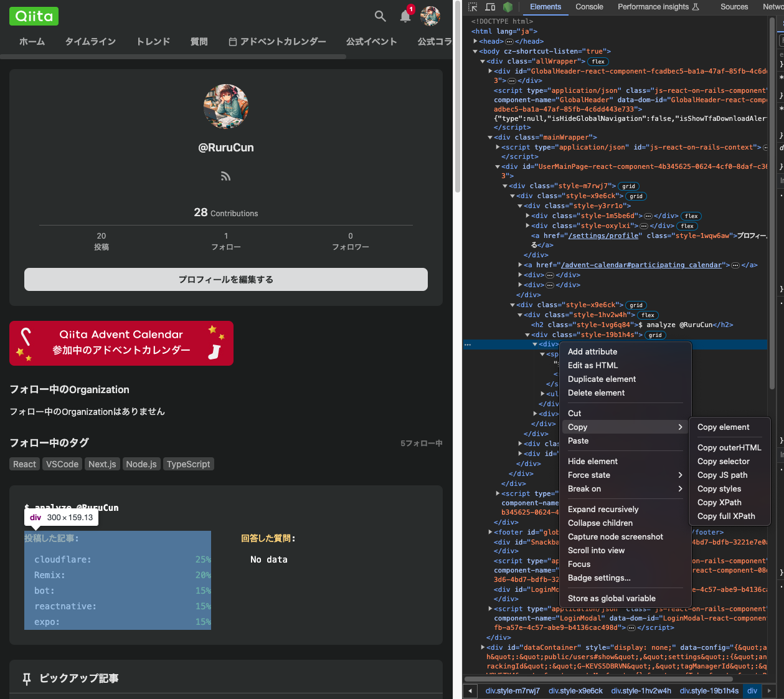The height and width of the screenshot is (699, 784).
Task: Click the Next.js tag
Action: click(x=102, y=464)
